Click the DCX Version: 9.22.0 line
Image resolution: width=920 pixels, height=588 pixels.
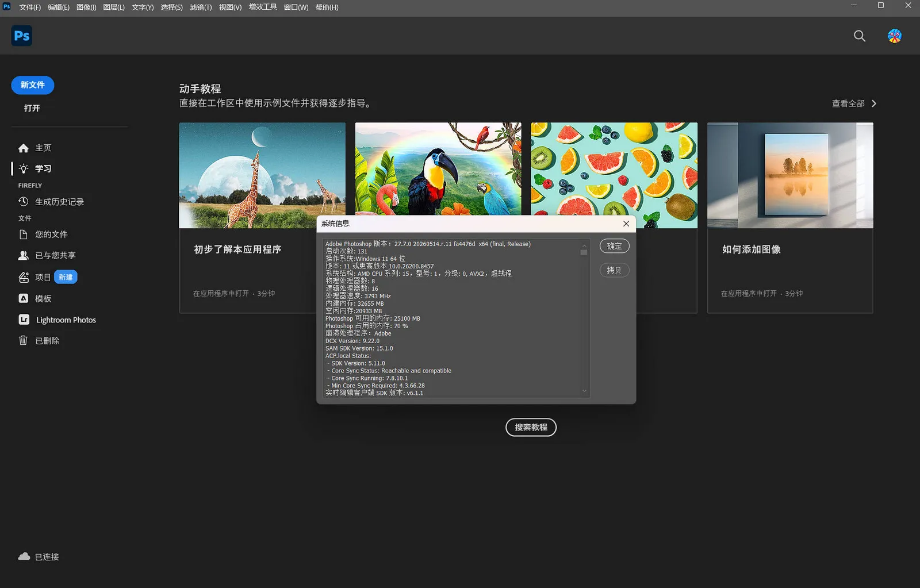pyautogui.click(x=352, y=341)
